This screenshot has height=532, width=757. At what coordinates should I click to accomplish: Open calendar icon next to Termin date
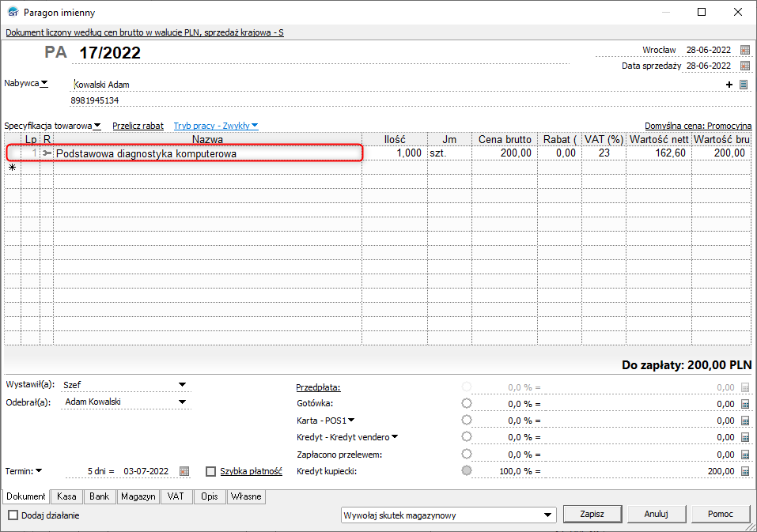184,471
